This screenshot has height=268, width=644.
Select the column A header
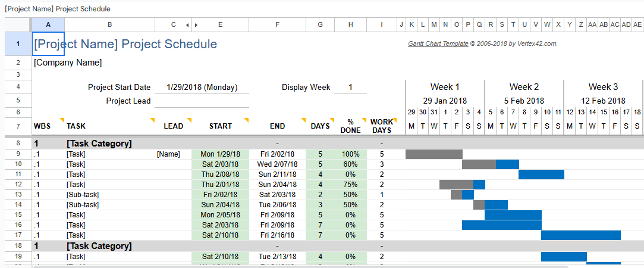coord(48,24)
